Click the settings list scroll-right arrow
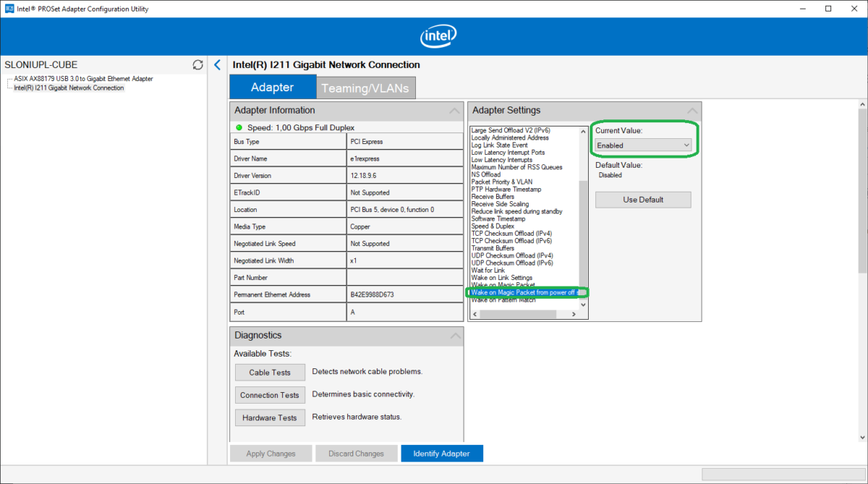Image resolution: width=868 pixels, height=484 pixels. pos(574,314)
